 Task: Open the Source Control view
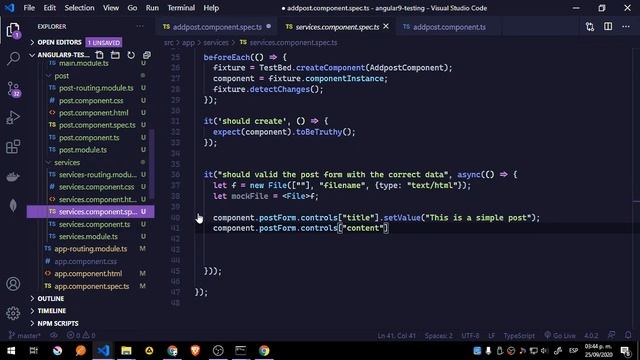point(13,88)
